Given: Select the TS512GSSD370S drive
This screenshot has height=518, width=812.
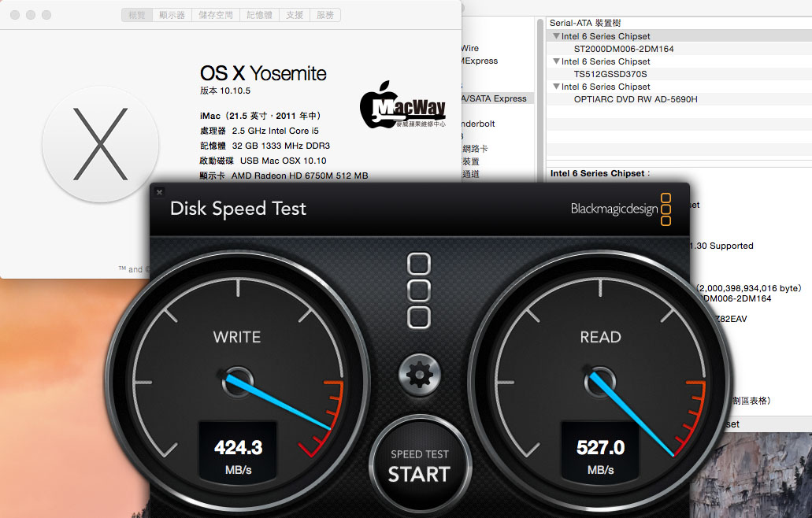Looking at the screenshot, I should point(610,74).
